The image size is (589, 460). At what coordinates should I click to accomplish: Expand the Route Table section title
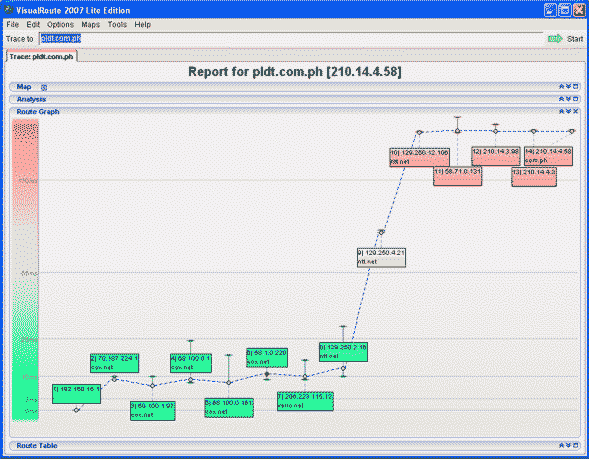[37, 446]
